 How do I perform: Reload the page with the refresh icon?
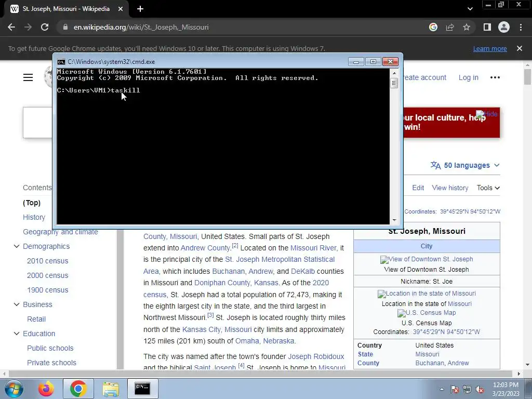coord(45,27)
